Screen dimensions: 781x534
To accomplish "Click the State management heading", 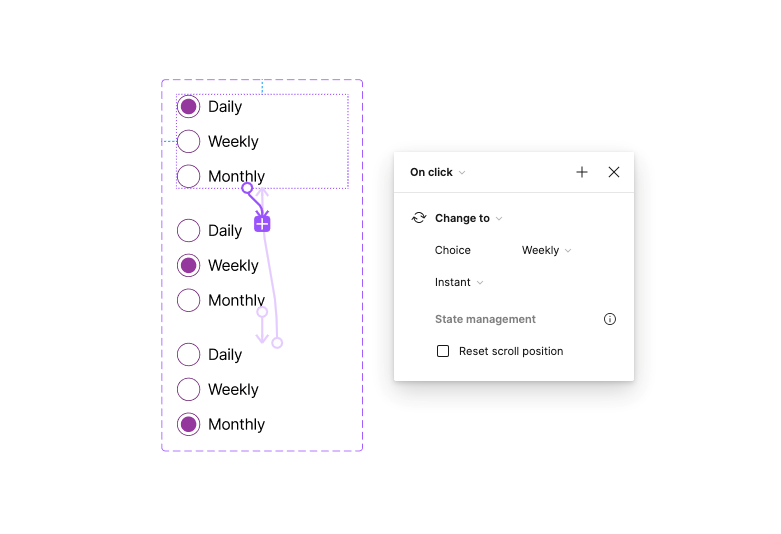I will [485, 319].
